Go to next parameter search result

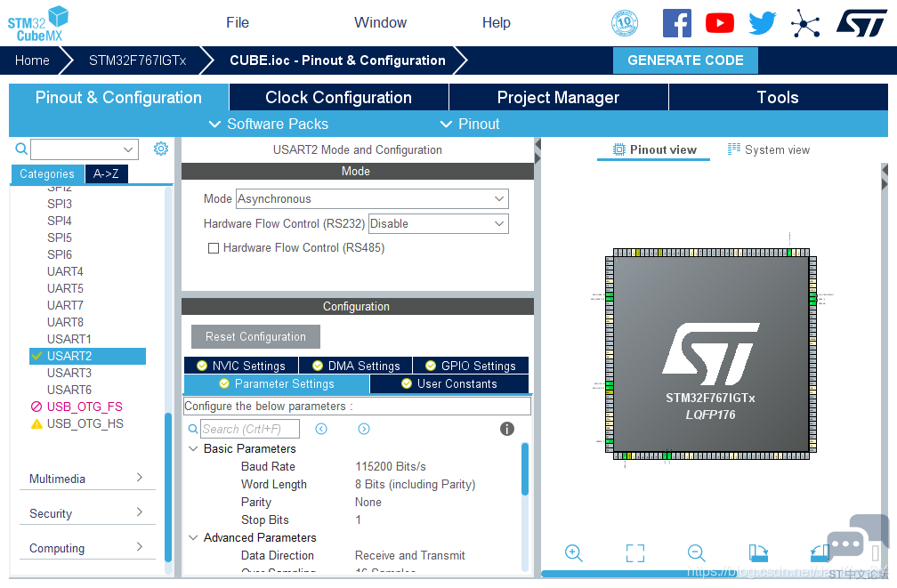tap(364, 429)
